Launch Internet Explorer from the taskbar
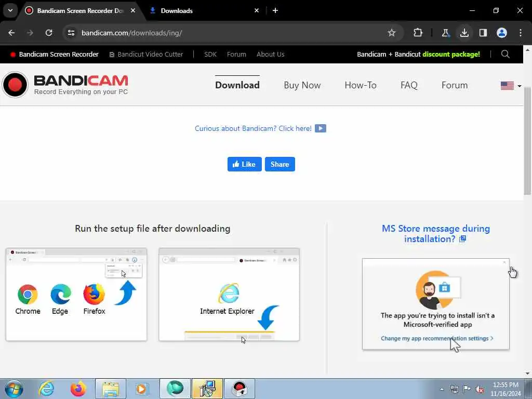The width and height of the screenshot is (532, 399). coord(46,389)
